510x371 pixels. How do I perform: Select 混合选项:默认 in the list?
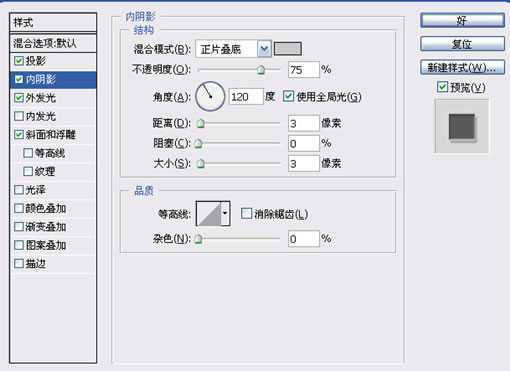point(53,43)
